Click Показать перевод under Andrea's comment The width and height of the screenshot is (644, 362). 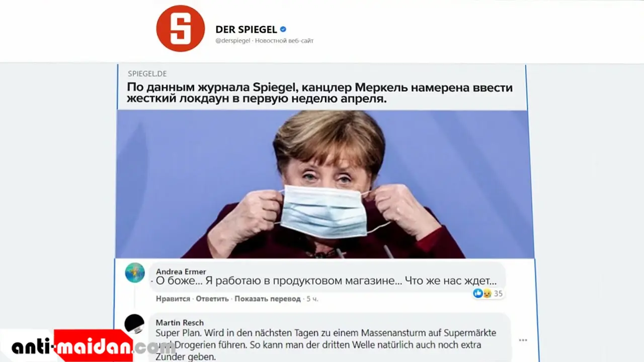point(268,299)
